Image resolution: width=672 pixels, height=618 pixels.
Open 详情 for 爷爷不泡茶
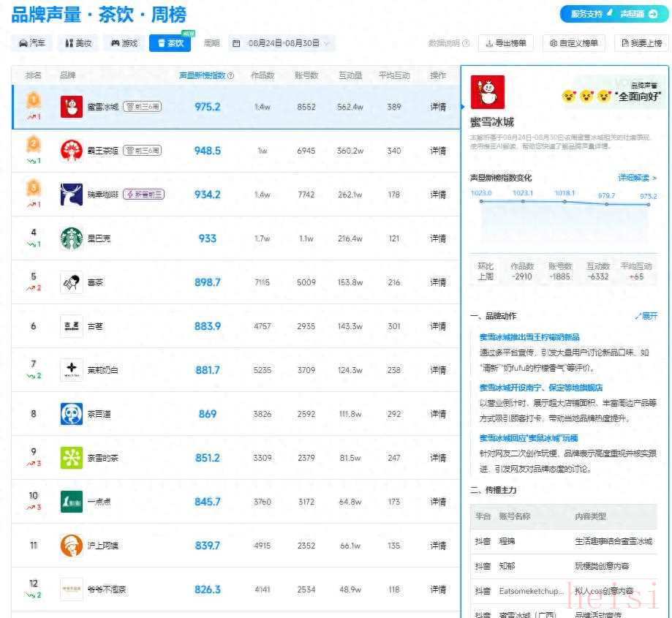438,589
